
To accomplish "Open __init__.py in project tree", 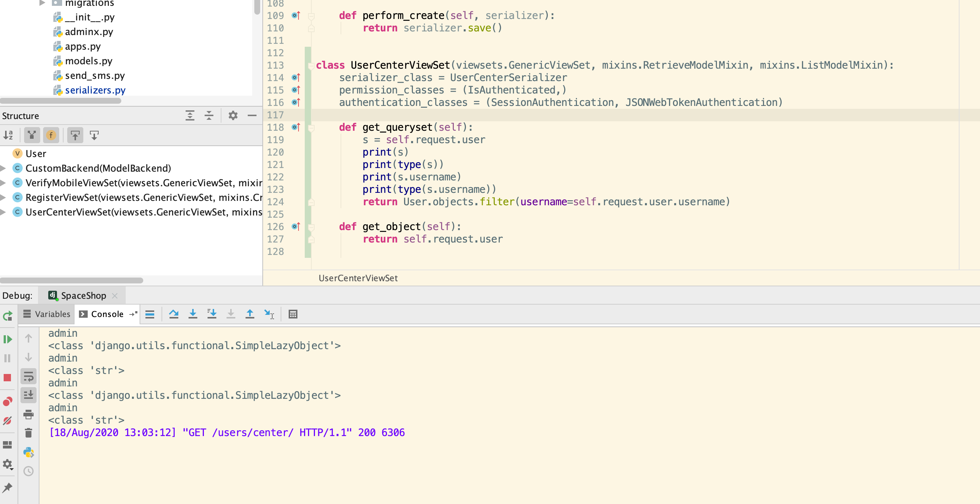I will click(90, 17).
